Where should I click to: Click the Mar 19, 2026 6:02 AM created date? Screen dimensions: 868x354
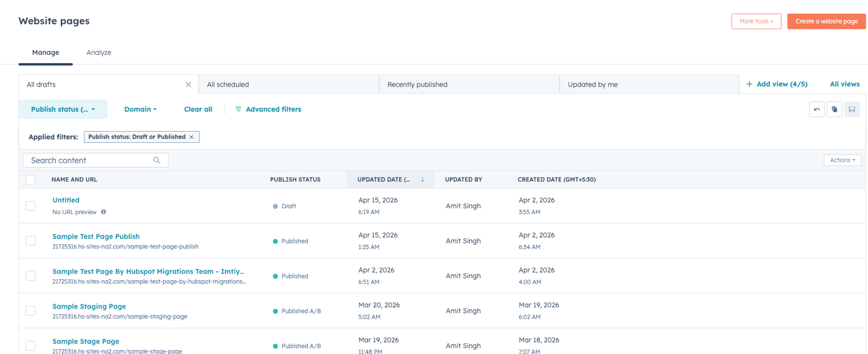coord(539,311)
